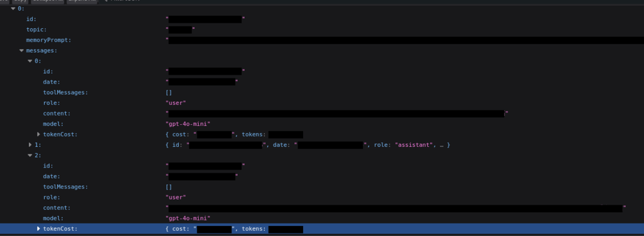Select id key under message 2
This screenshot has height=236, width=644.
48,166
